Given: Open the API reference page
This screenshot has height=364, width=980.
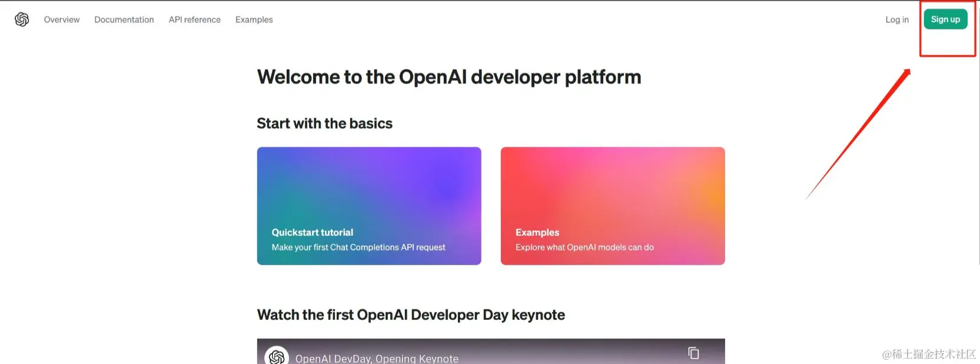Looking at the screenshot, I should click(x=195, y=19).
